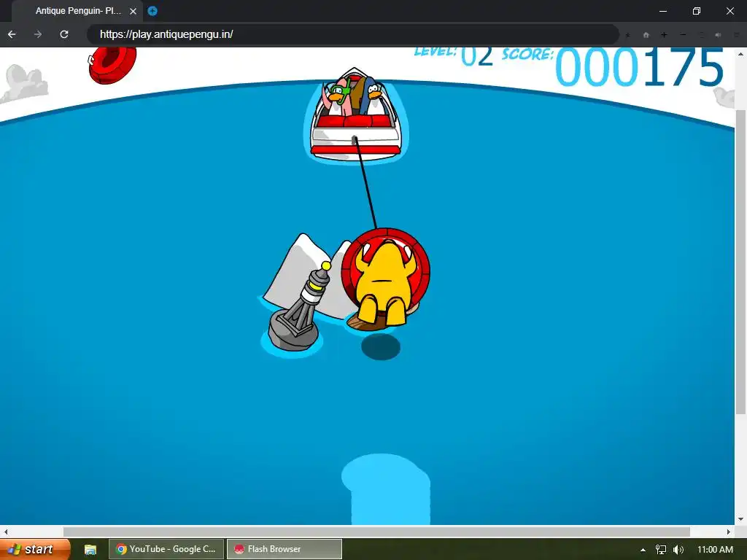
Task: Click the yellow penguin on the tube
Action: coord(385,284)
